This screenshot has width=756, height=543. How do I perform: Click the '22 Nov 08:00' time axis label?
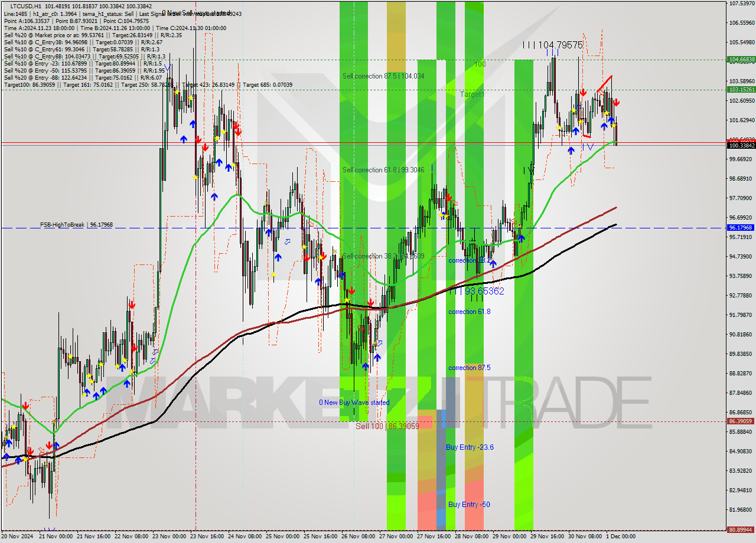click(132, 537)
